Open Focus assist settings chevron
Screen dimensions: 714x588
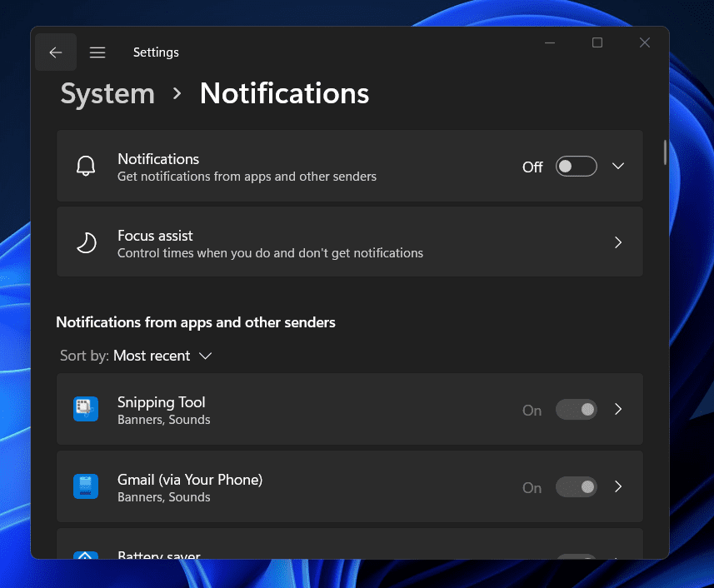click(618, 242)
